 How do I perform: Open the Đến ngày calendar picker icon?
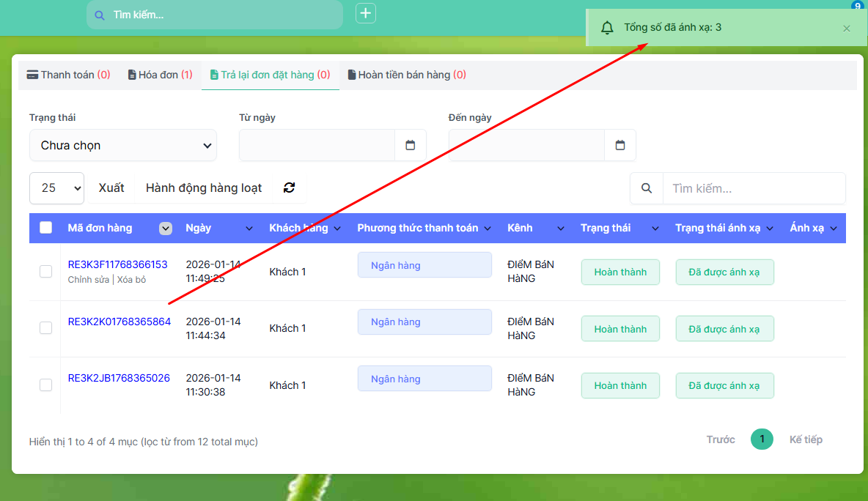click(620, 145)
